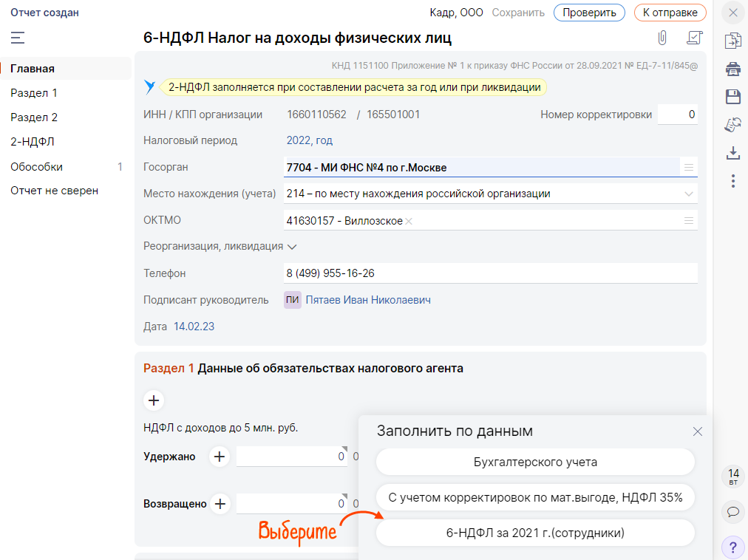The width and height of the screenshot is (748, 560).
Task: Click the floppy disk save icon
Action: 732,97
